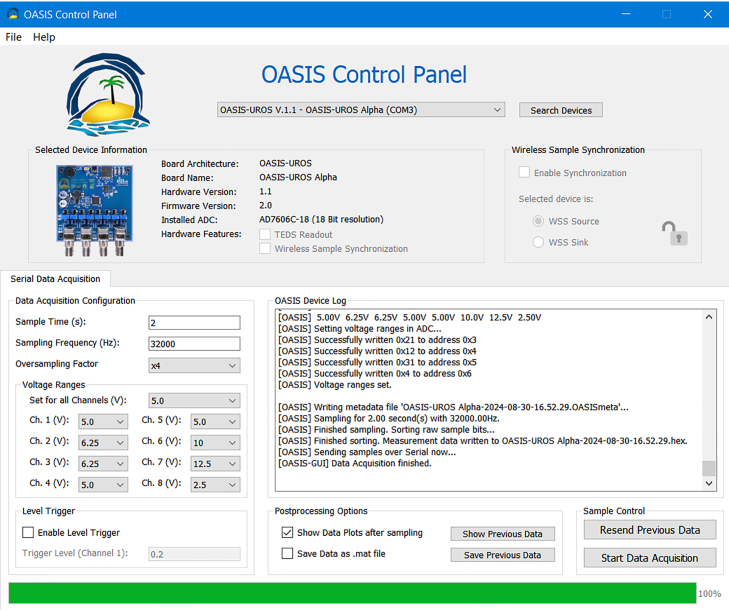729x611 pixels.
Task: Enable Synchronization checkbox
Action: click(524, 173)
